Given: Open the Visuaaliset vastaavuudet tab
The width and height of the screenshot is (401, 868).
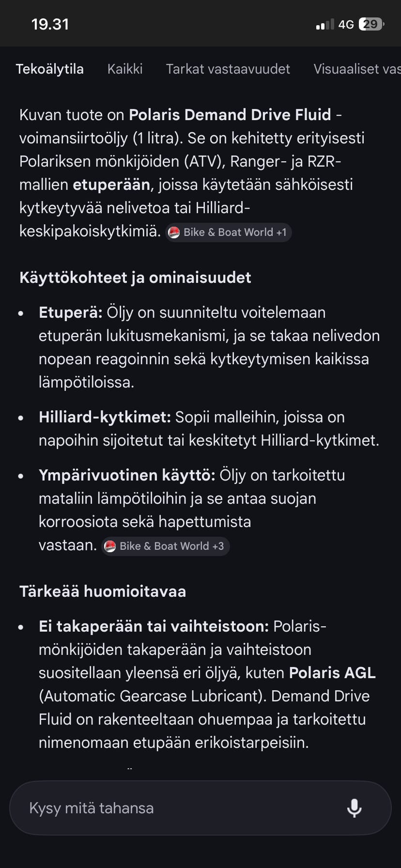Looking at the screenshot, I should 358,69.
